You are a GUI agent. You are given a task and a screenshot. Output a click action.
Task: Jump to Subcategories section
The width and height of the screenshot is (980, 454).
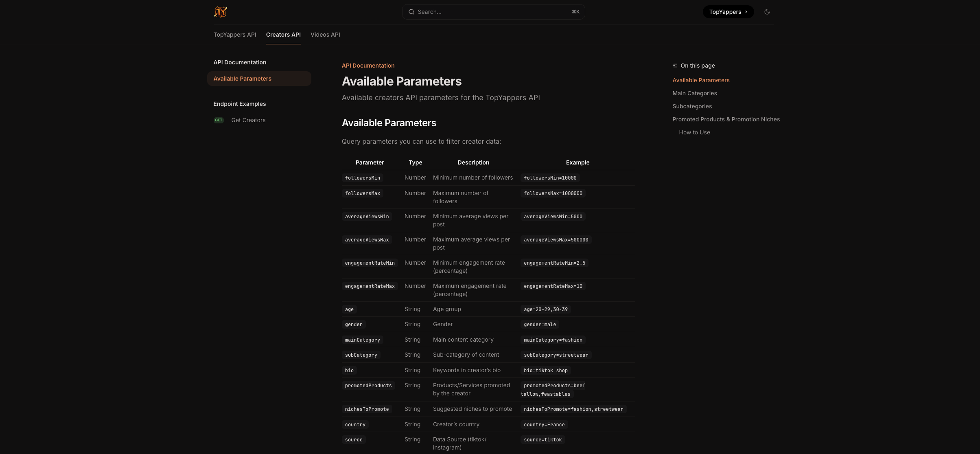tap(692, 106)
